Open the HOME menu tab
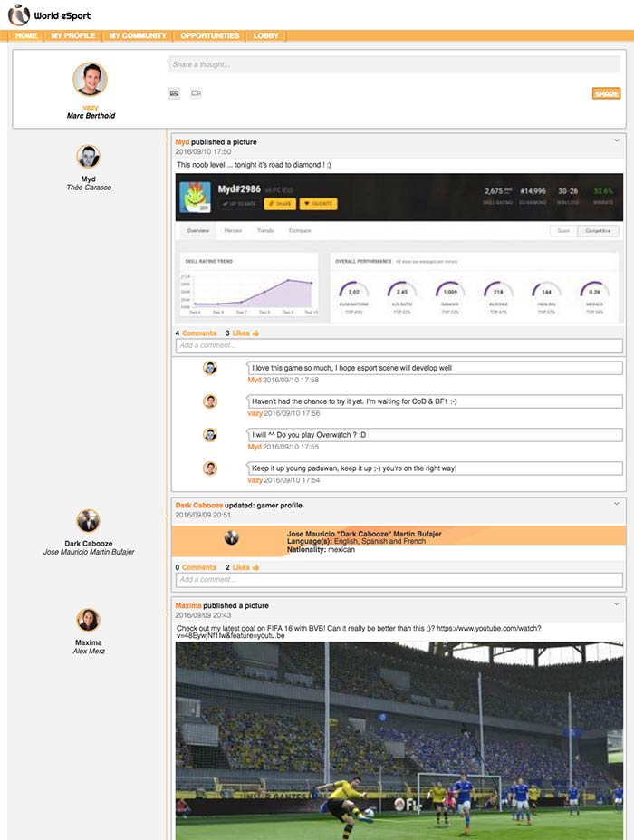The height and width of the screenshot is (840, 634). pyautogui.click(x=26, y=35)
